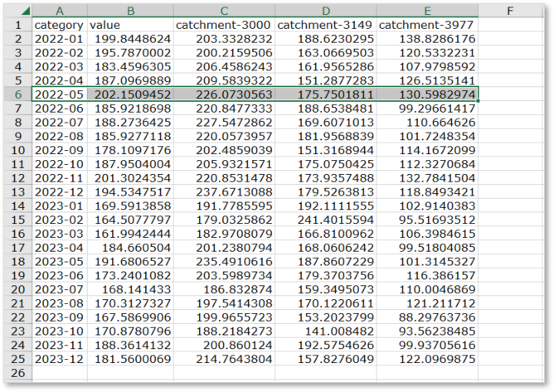
Task: Click the 'value' header cell
Action: pyautogui.click(x=129, y=25)
